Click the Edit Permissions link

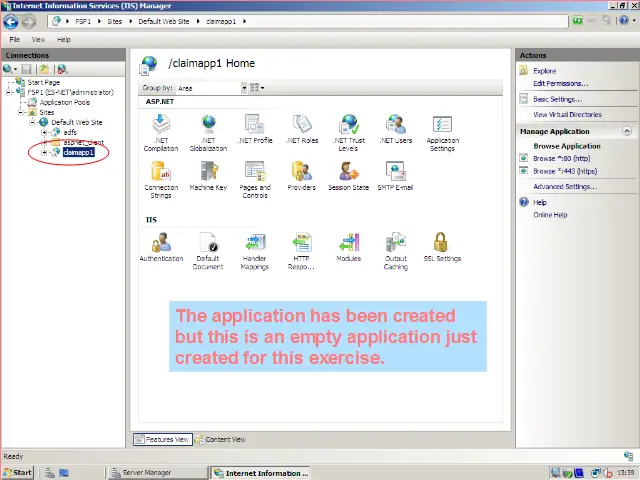coord(560,83)
